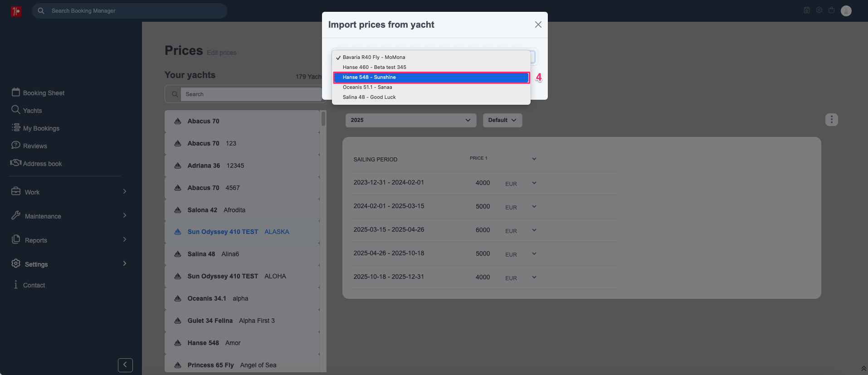The image size is (868, 375).
Task: Click the yacht list Search input
Action: click(x=251, y=94)
